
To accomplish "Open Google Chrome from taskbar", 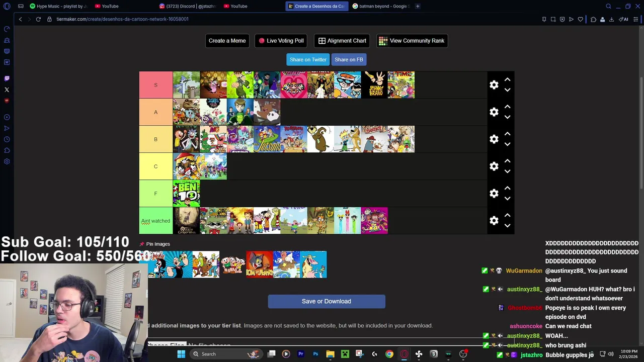I will point(389,354).
